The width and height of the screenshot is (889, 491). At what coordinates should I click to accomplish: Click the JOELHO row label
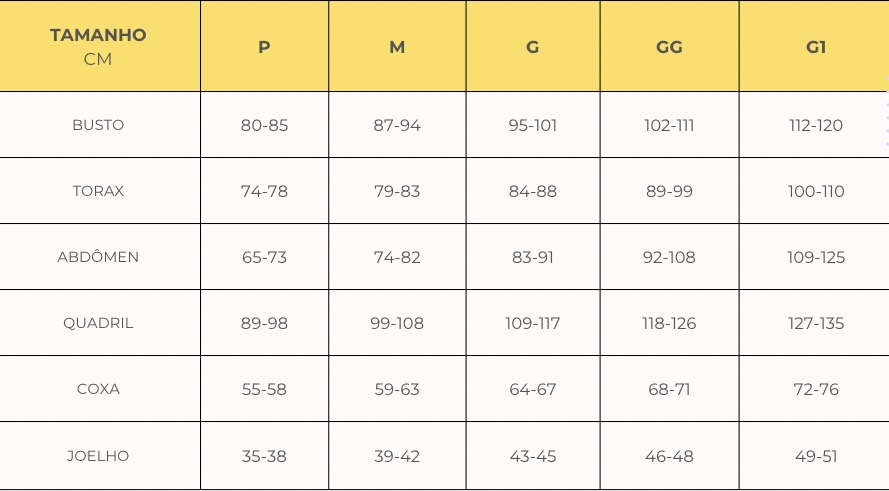click(x=98, y=456)
